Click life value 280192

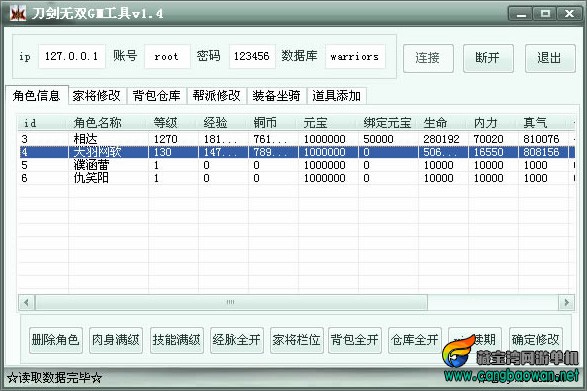pyautogui.click(x=441, y=139)
